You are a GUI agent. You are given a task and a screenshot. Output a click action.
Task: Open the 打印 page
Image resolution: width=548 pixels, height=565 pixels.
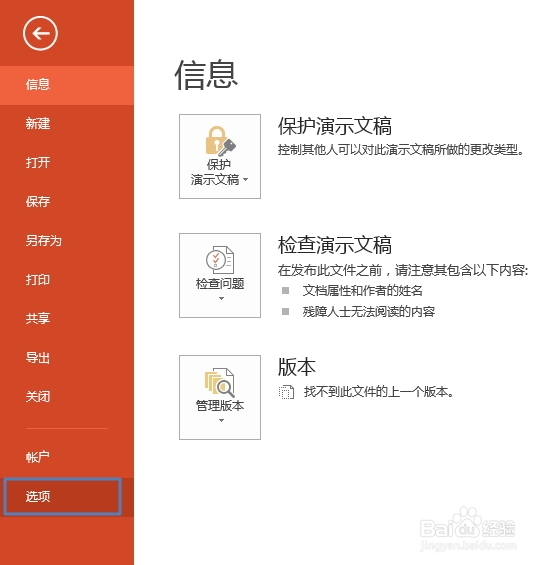click(x=67, y=280)
